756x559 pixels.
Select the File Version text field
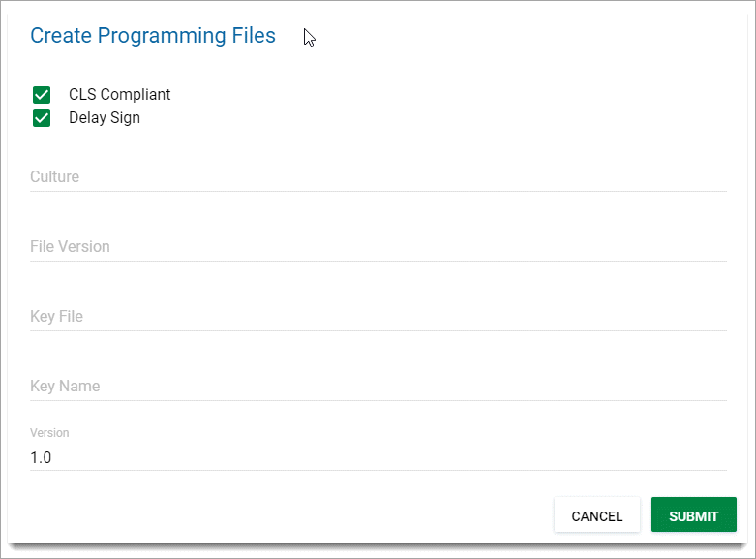click(378, 247)
